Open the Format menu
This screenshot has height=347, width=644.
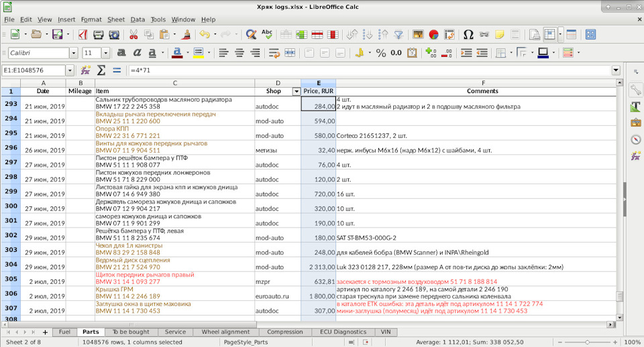[91, 19]
